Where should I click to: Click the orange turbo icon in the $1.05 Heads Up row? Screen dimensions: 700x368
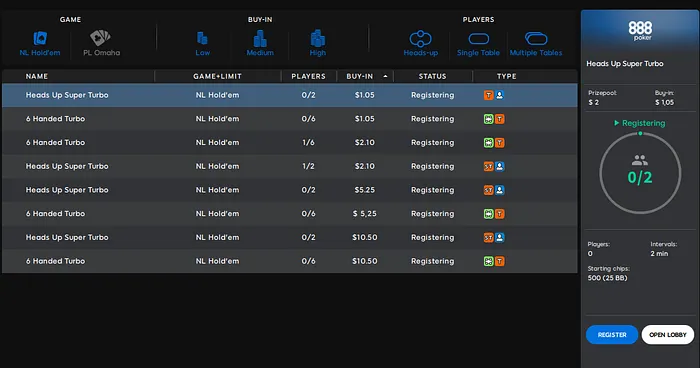(488, 95)
